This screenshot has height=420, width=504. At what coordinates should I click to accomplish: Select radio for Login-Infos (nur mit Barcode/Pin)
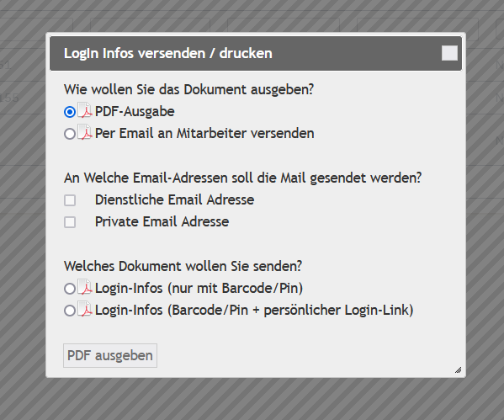coord(70,289)
